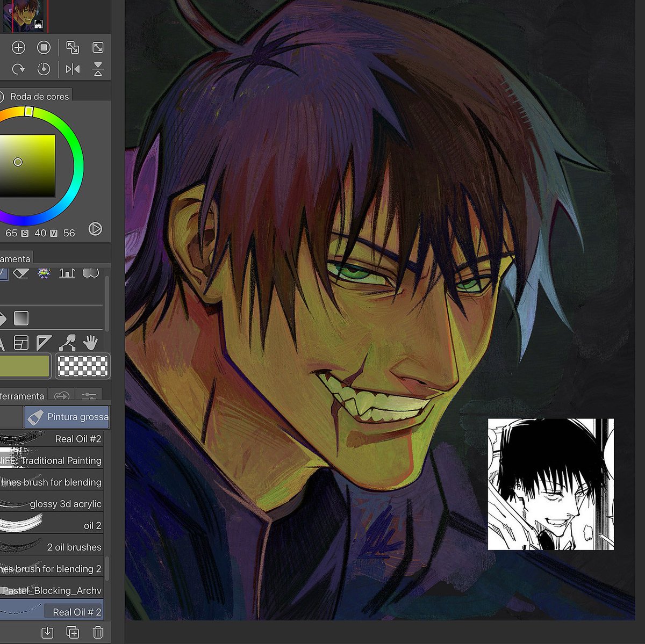Select the Hand move tool

click(91, 342)
